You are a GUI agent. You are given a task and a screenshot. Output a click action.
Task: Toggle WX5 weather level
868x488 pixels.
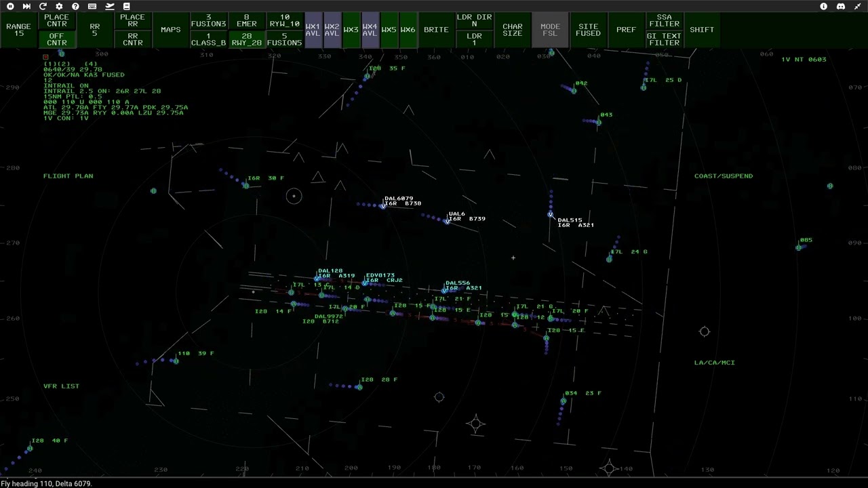click(x=389, y=30)
